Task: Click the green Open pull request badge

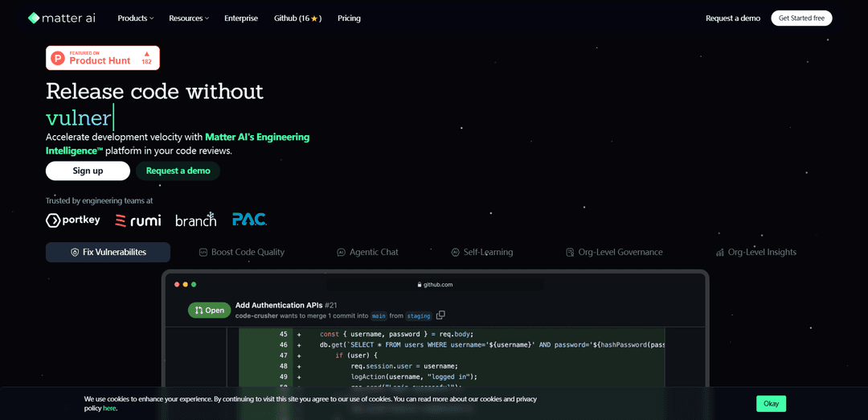Action: pos(209,311)
